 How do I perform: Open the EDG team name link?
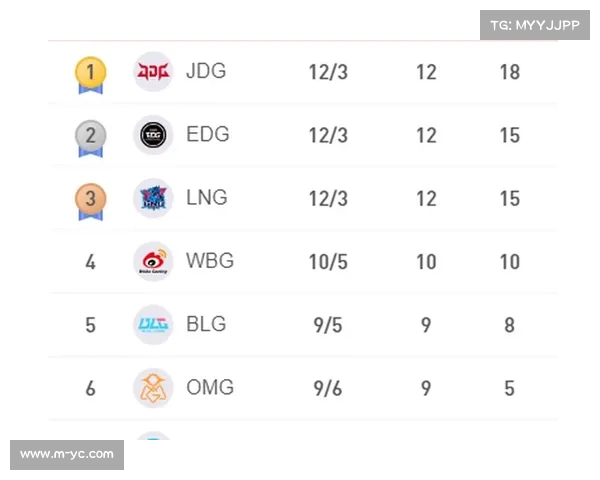[207, 134]
